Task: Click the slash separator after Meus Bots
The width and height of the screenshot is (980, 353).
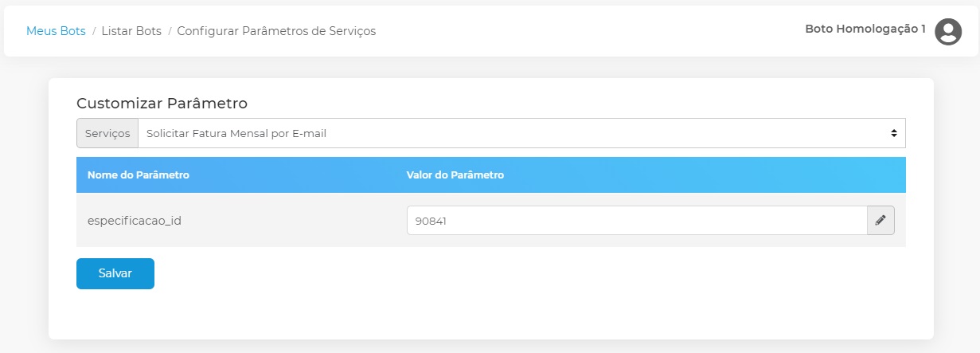Action: 94,31
